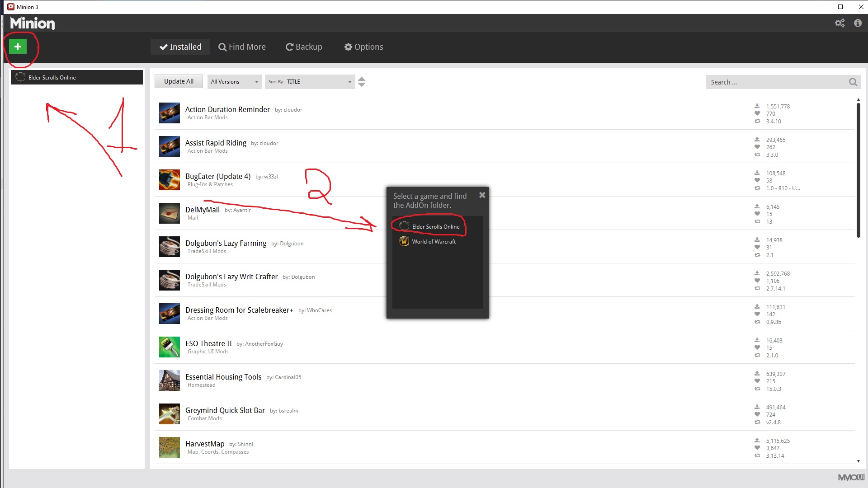The height and width of the screenshot is (488, 868).
Task: Expand the Sort By TITLE dropdown
Action: click(310, 82)
